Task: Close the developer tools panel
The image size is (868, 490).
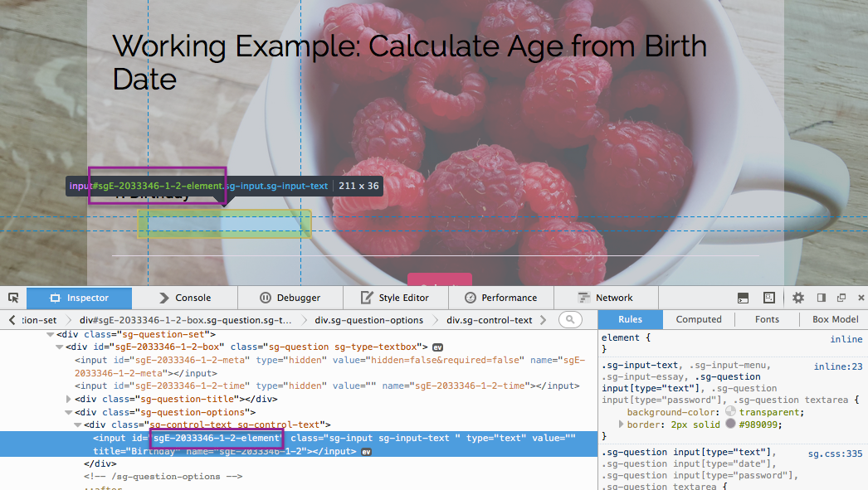Action: click(861, 298)
